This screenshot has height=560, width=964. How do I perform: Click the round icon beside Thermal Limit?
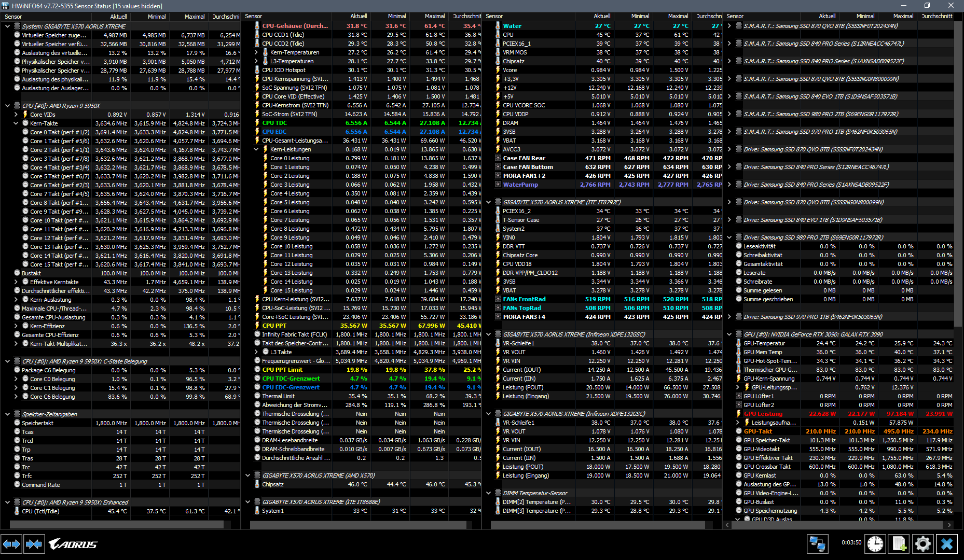(x=257, y=396)
